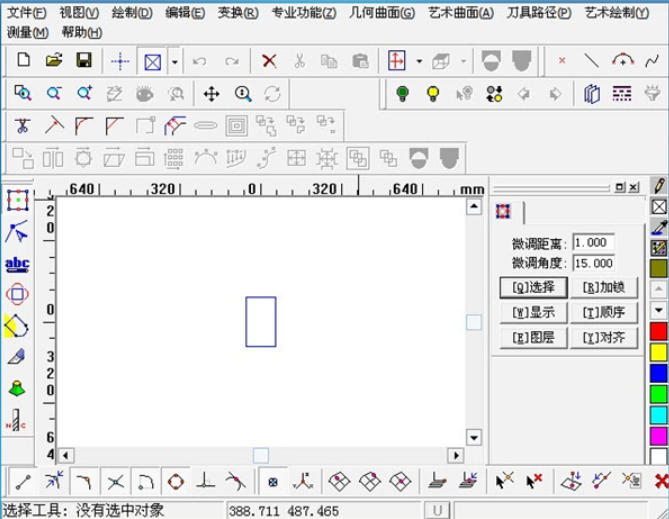Toggle the endpoint snap icon in bottom toolbar
The width and height of the screenshot is (669, 519).
point(21,481)
